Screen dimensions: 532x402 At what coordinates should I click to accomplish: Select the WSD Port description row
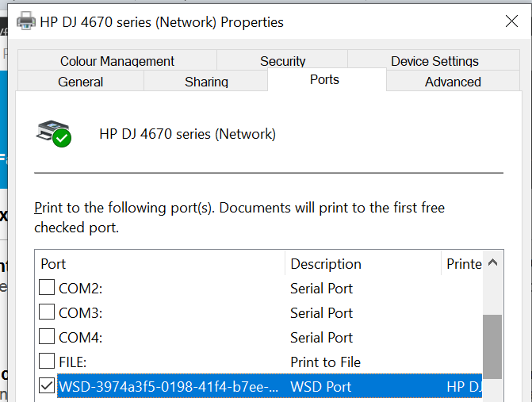pyautogui.click(x=321, y=387)
